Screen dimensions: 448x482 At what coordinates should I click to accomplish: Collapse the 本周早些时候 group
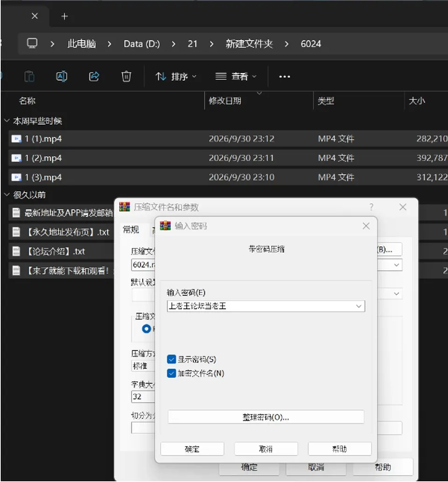pos(7,121)
